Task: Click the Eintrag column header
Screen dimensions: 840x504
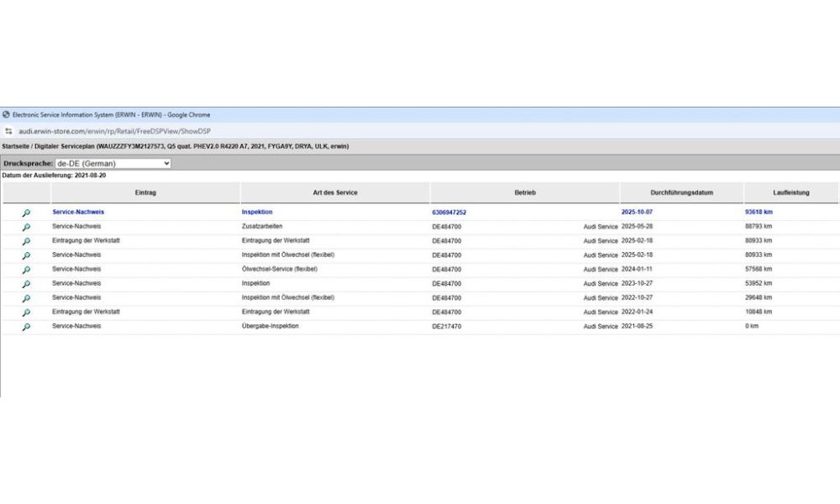Action: tap(145, 193)
